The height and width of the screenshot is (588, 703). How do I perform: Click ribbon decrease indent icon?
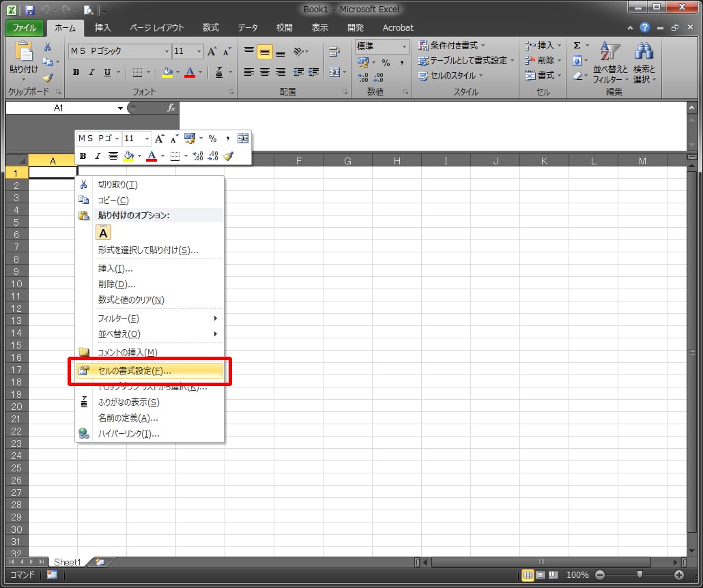[x=298, y=72]
